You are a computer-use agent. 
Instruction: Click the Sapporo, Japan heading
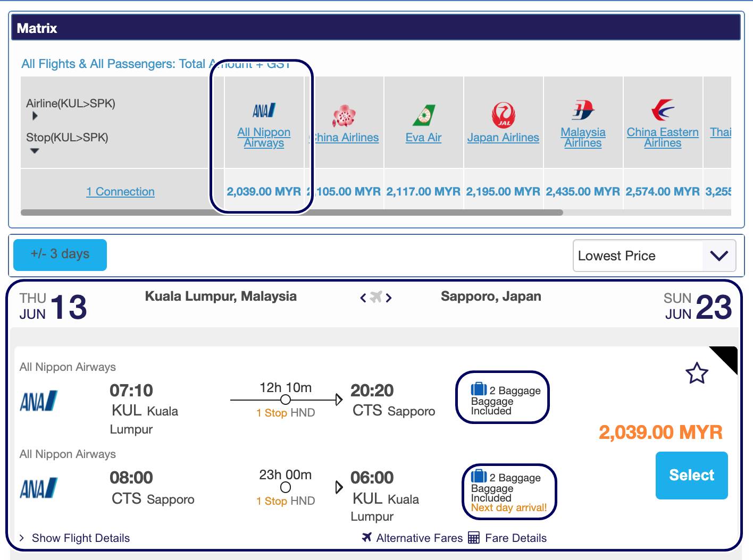(491, 296)
